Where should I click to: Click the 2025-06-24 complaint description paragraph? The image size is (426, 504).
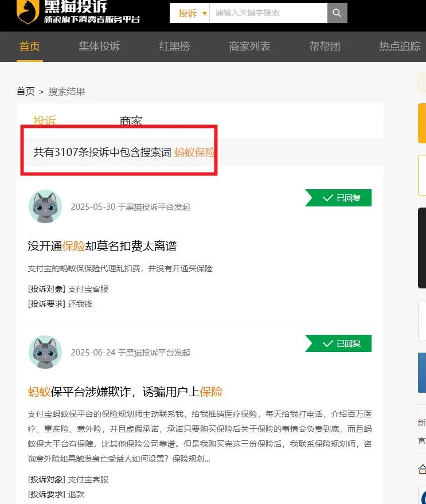tap(200, 436)
